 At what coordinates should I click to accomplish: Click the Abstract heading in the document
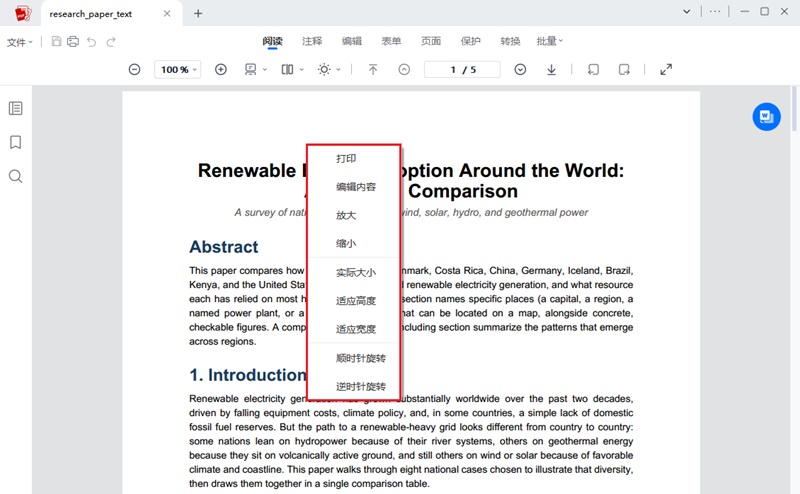point(223,247)
